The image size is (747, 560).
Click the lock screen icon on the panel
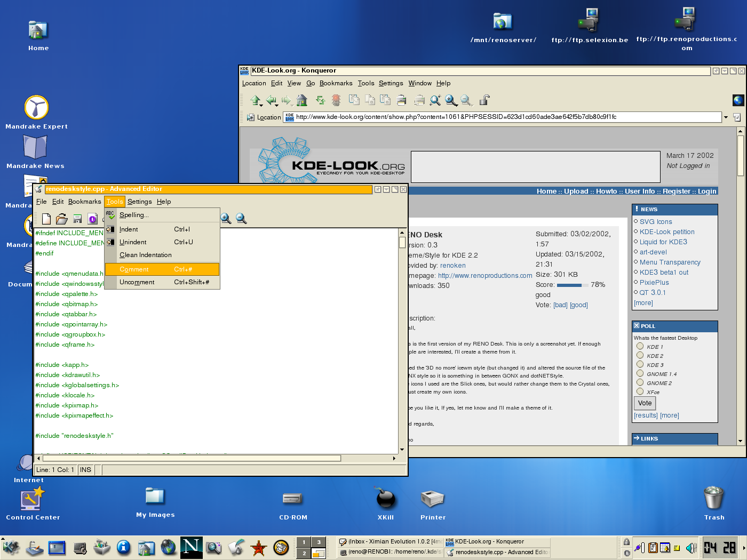click(626, 542)
